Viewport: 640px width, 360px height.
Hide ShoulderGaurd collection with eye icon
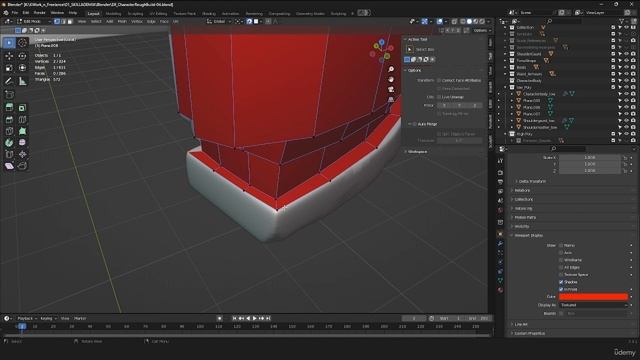pyautogui.click(x=627, y=54)
